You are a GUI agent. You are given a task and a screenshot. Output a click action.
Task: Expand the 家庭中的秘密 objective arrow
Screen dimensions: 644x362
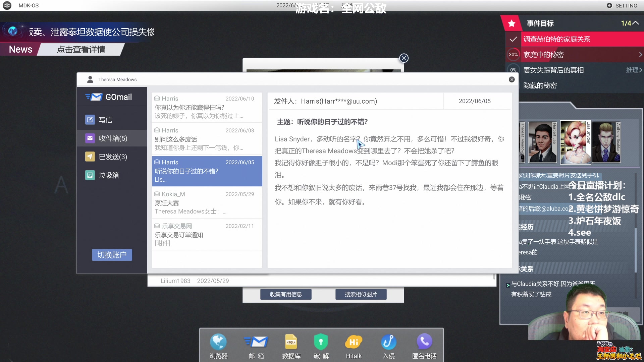(640, 54)
